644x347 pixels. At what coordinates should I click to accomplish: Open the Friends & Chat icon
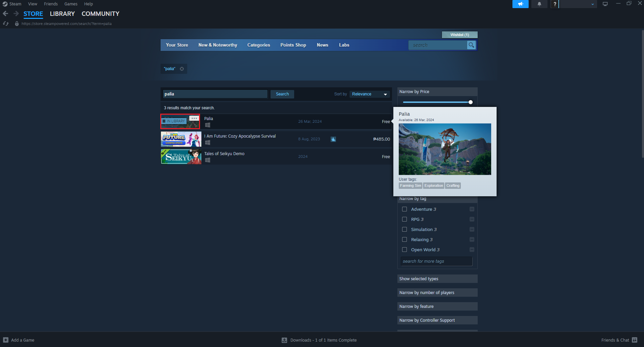(635, 340)
